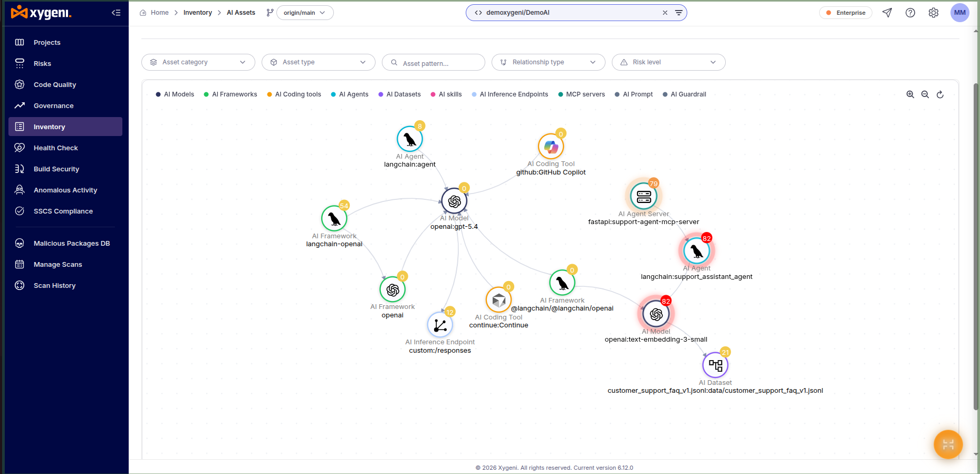The width and height of the screenshot is (980, 474).
Task: Select Governance in the sidebar
Action: click(65, 105)
